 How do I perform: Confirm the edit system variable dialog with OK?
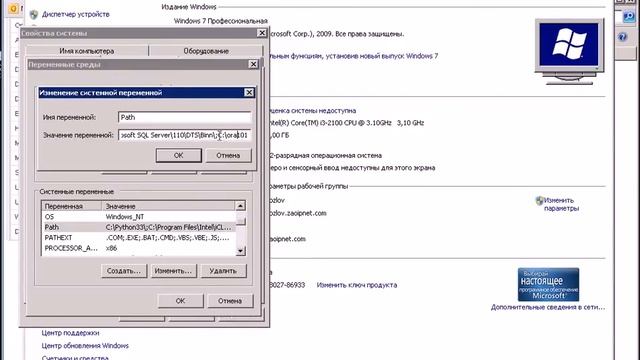pyautogui.click(x=178, y=156)
